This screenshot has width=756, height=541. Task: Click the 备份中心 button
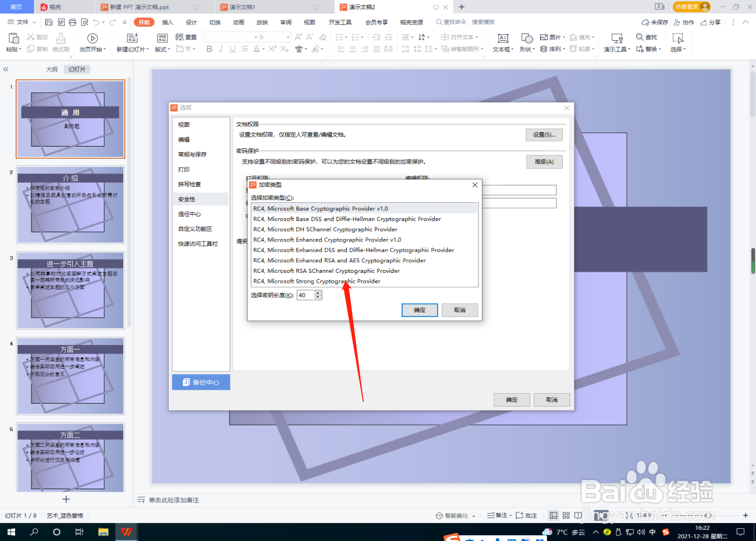201,382
